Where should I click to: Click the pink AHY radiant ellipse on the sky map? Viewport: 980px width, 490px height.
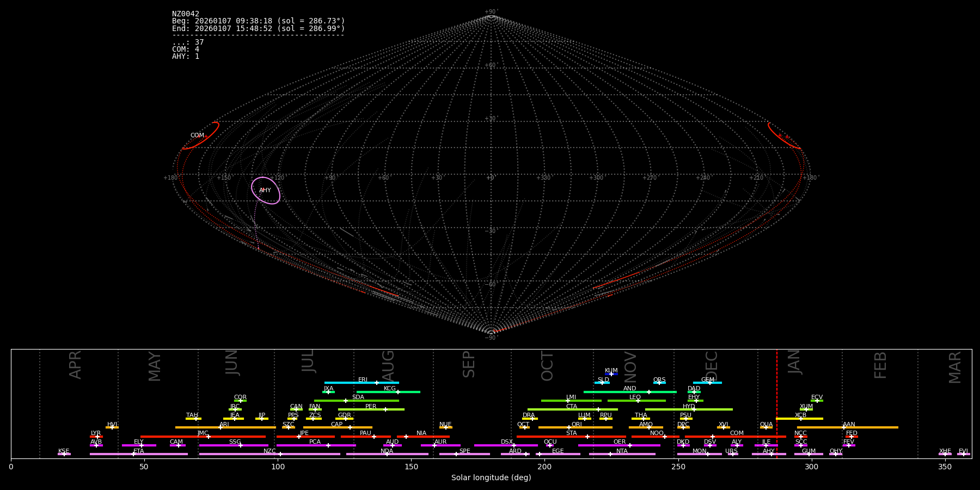266,190
